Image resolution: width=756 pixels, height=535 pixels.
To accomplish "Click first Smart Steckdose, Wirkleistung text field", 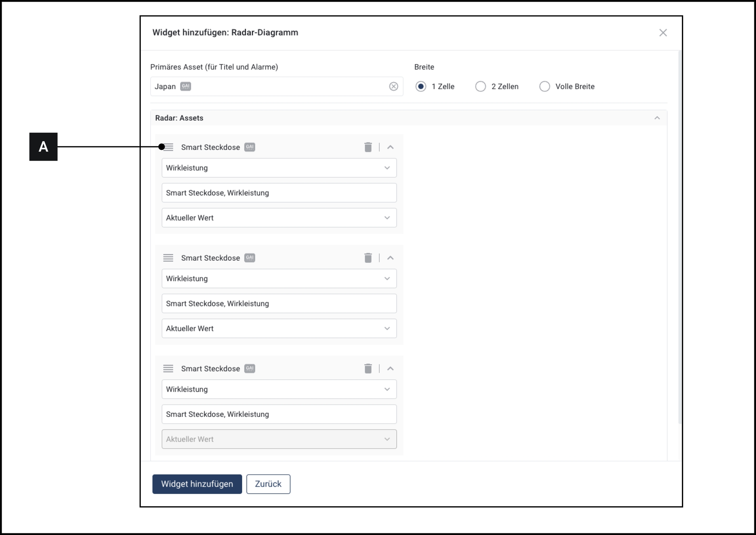I will pos(279,193).
